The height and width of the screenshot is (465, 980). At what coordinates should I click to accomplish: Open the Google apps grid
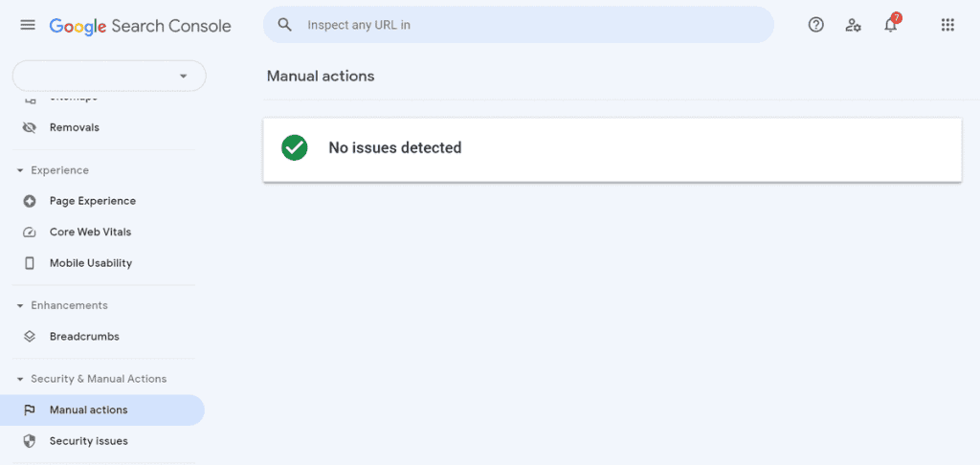tap(947, 25)
